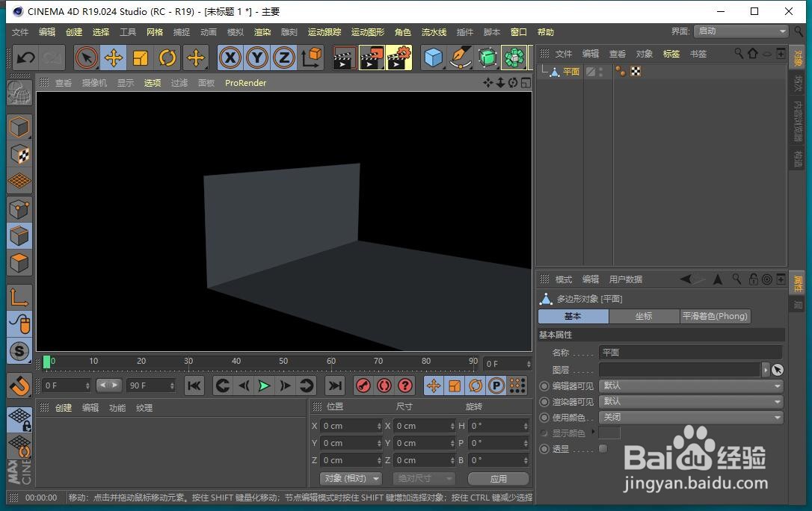Toggle Position keyframe recording icon

point(434,385)
